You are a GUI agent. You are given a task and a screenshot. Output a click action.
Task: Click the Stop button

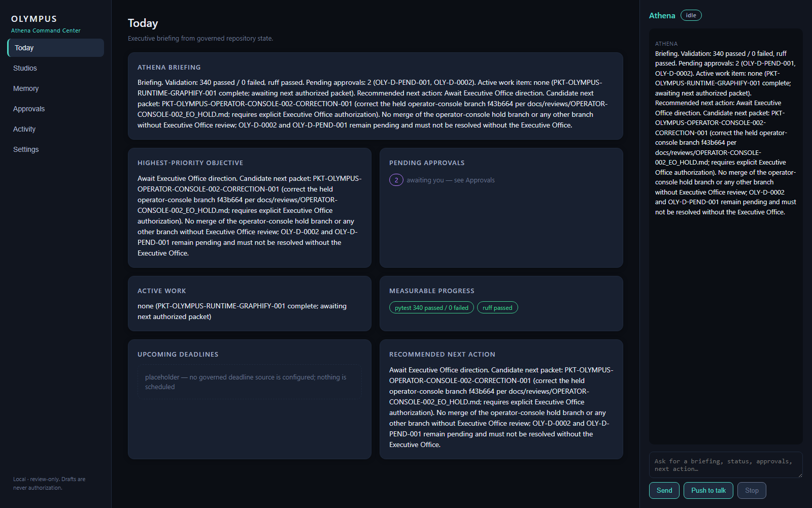point(752,490)
